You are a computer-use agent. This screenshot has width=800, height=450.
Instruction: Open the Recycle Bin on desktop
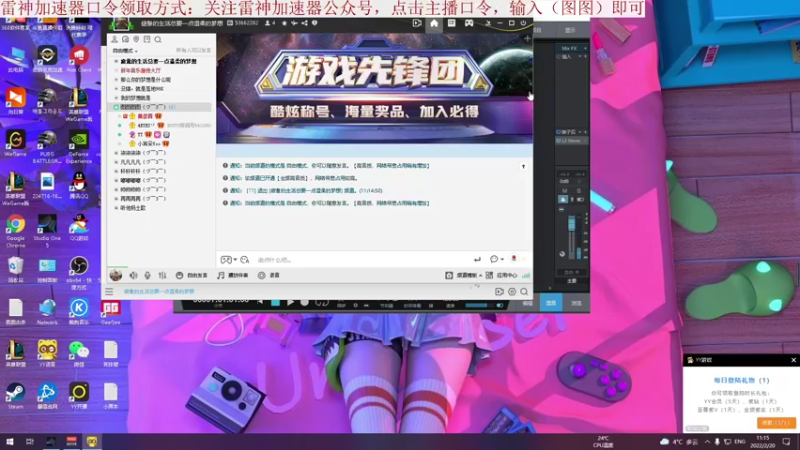(15, 270)
